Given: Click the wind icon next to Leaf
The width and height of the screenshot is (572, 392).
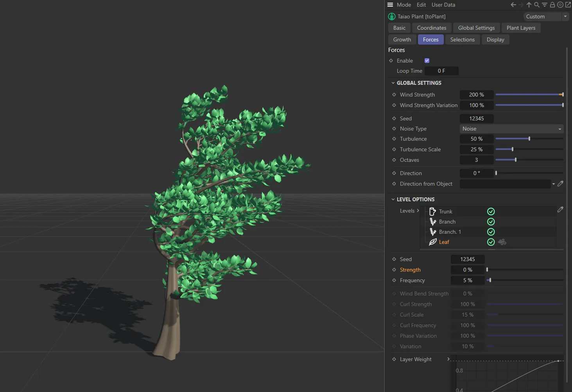Looking at the screenshot, I should pyautogui.click(x=502, y=242).
